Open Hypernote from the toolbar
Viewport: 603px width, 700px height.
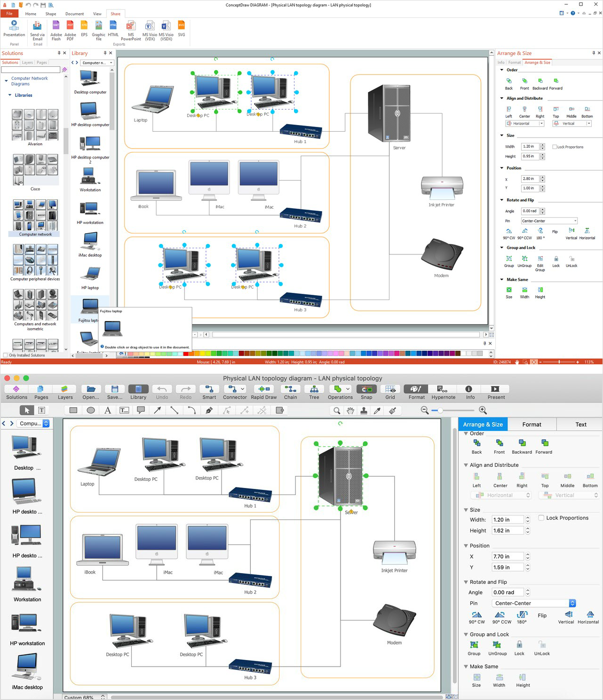pos(443,389)
